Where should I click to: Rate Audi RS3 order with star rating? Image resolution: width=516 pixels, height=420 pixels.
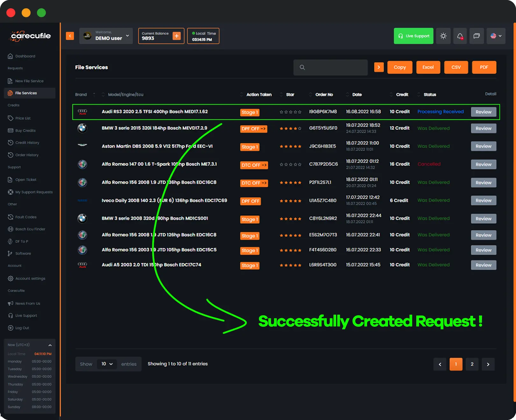point(290,112)
